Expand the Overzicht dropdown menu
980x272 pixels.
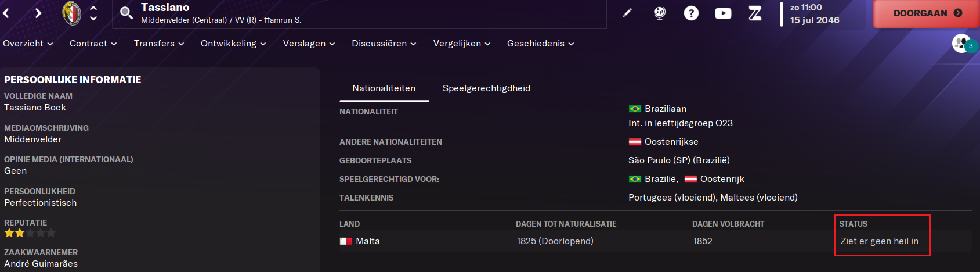[28, 44]
